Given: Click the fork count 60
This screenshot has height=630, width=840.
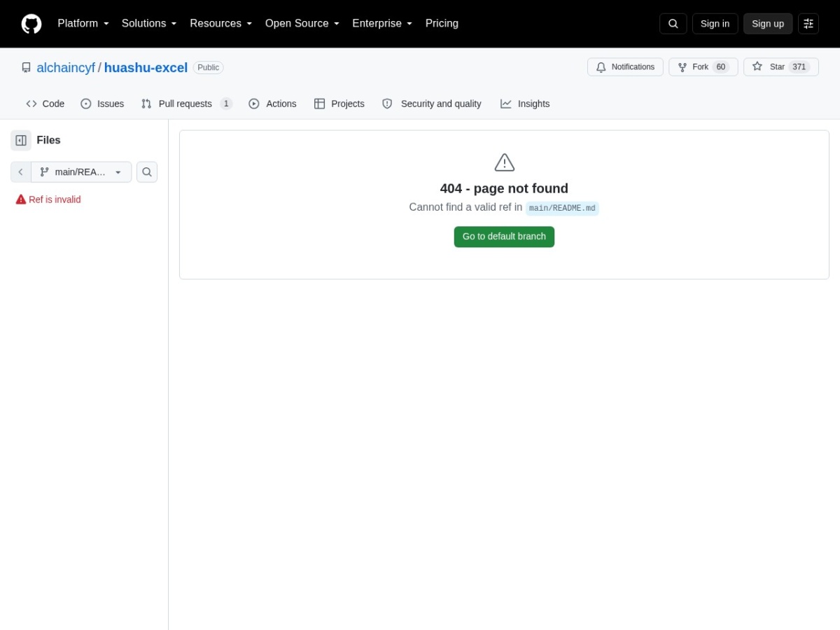Looking at the screenshot, I should coord(721,67).
